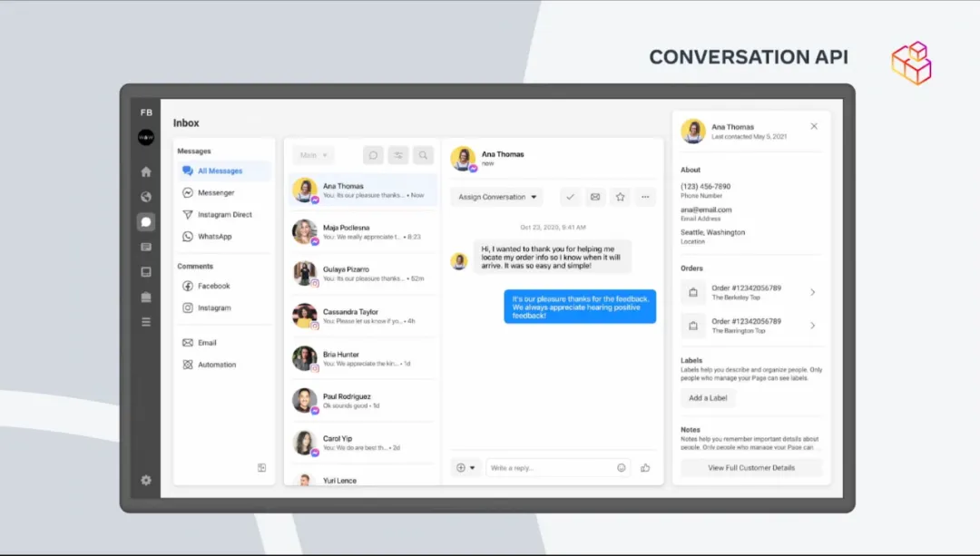Click the search icon above the conversation list

[x=423, y=155]
